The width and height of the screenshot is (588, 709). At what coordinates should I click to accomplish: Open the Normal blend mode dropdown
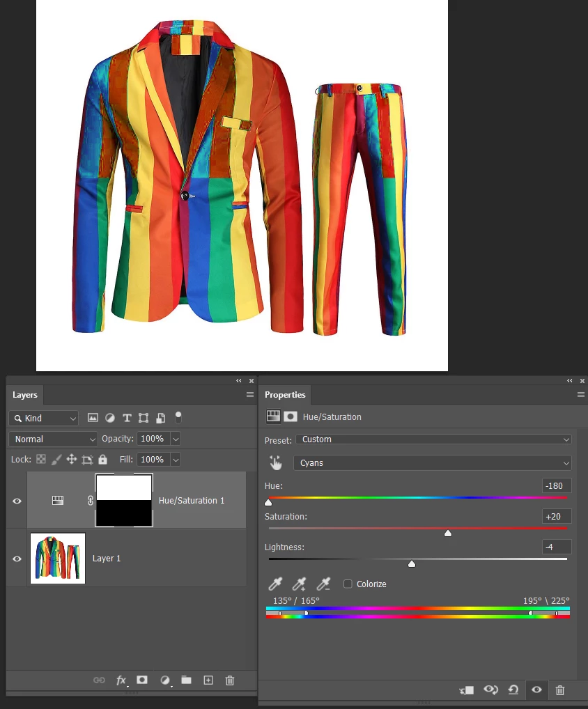(53, 439)
